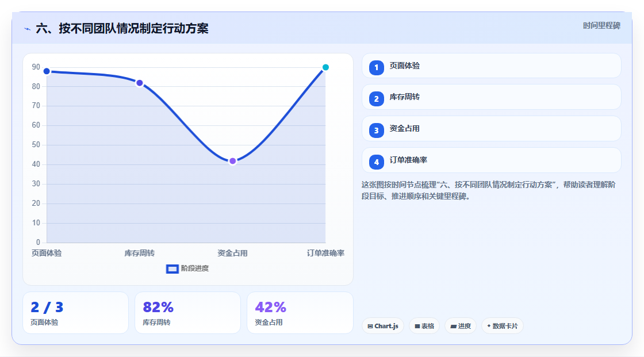
Task: Click the y-axis value 90
Action: (x=36, y=67)
